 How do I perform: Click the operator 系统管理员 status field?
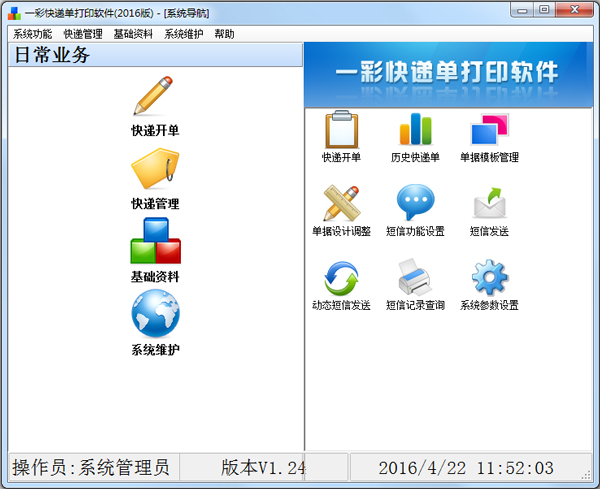coord(93,468)
